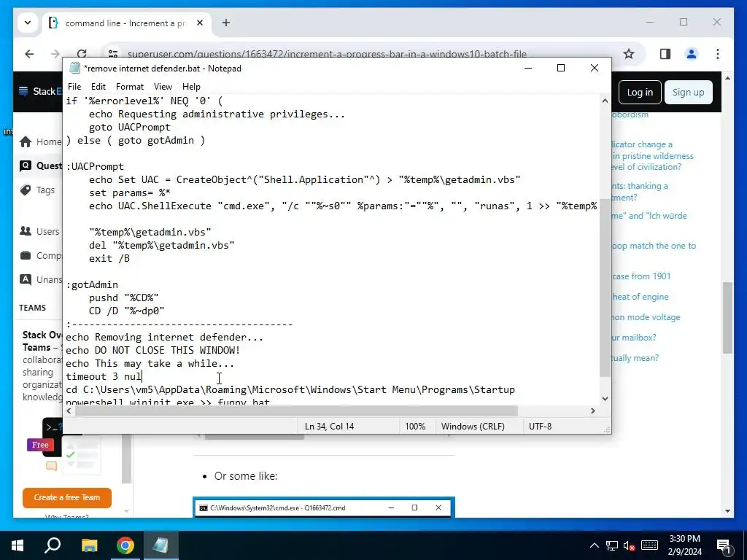Open Chrome tab search dropdown
Image resolution: width=747 pixels, height=560 pixels.
tap(28, 23)
